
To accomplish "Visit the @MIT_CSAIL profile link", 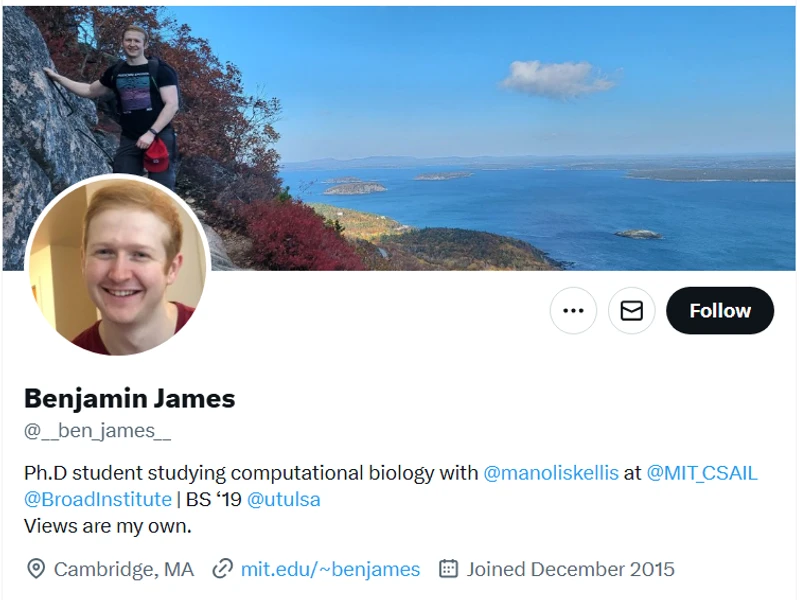I will (x=702, y=472).
